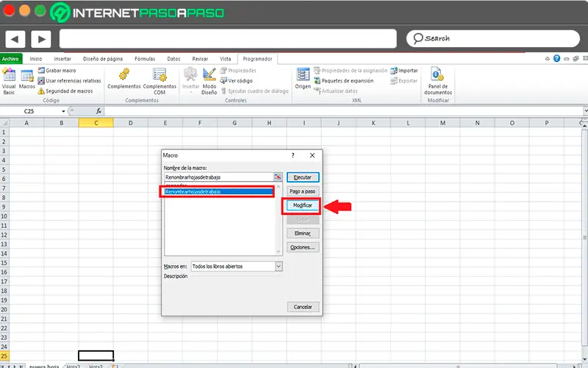Select the Programador tab

coord(257,59)
